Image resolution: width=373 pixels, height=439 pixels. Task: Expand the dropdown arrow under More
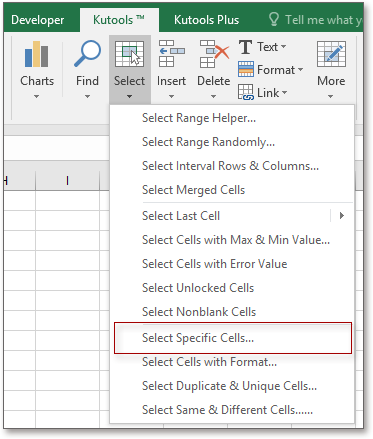[x=331, y=96]
